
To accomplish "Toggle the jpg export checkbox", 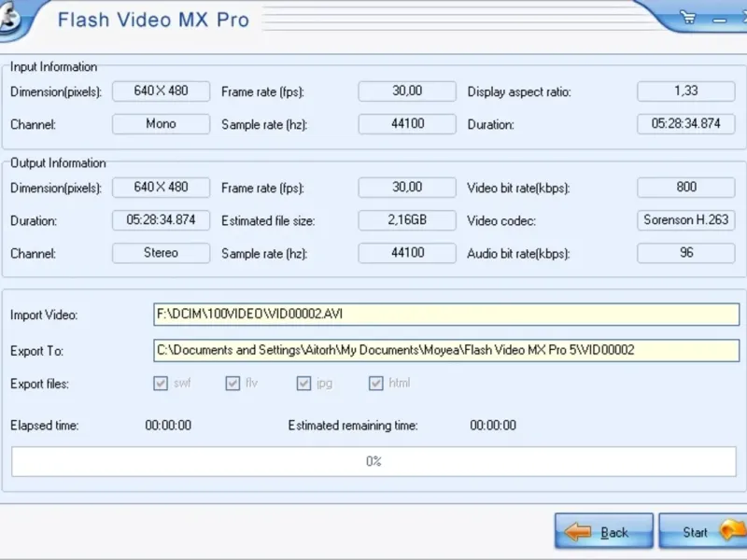I will tap(304, 384).
